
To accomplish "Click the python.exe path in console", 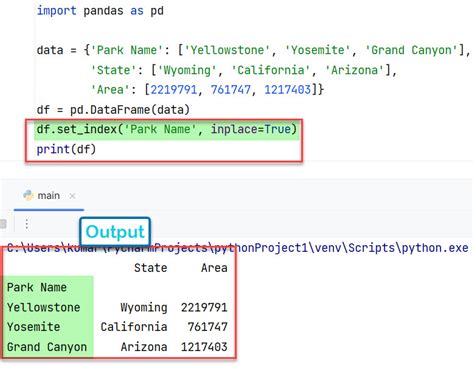I will 237,248.
